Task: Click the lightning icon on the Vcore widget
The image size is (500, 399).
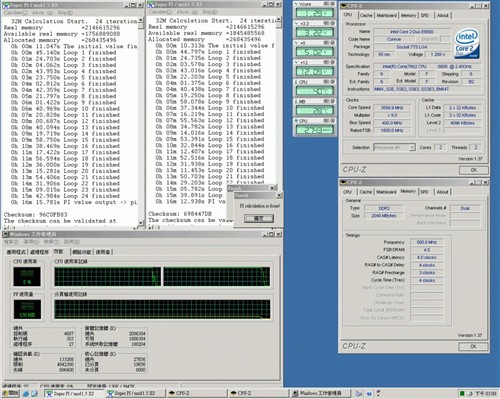Action: coord(296,4)
